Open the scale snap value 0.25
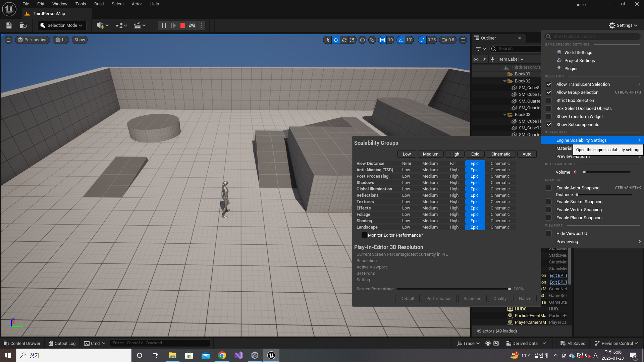 (432, 40)
